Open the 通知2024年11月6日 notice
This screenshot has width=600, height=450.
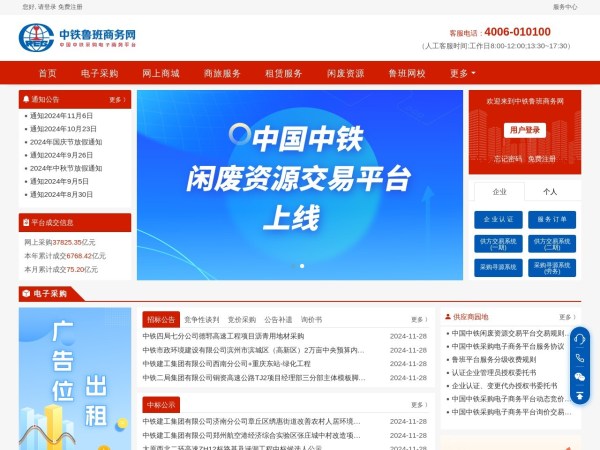tap(61, 116)
